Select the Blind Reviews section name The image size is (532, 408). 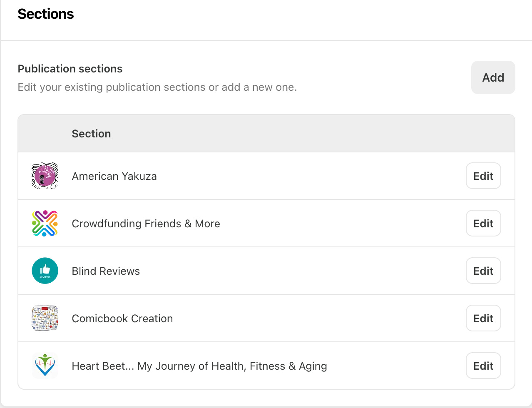(x=106, y=271)
